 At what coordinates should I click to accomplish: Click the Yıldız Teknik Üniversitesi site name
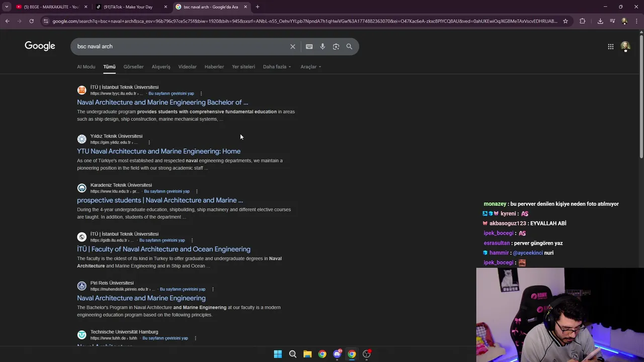(x=116, y=136)
